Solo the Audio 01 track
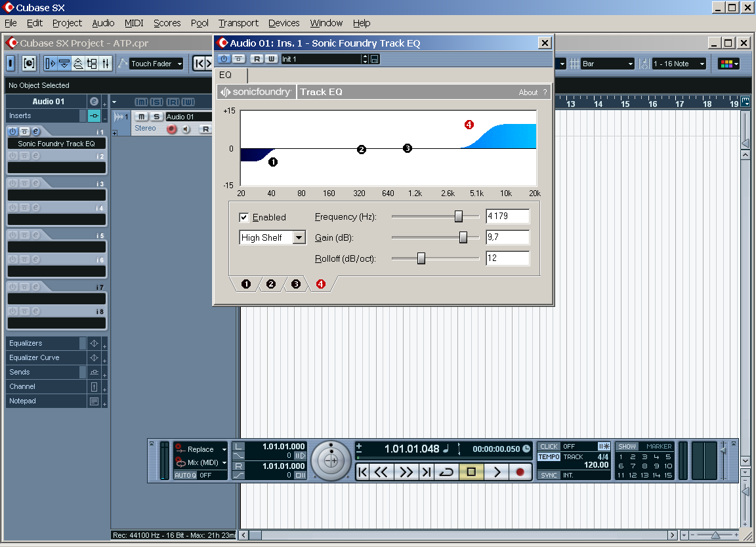This screenshot has width=756, height=547. 156,117
